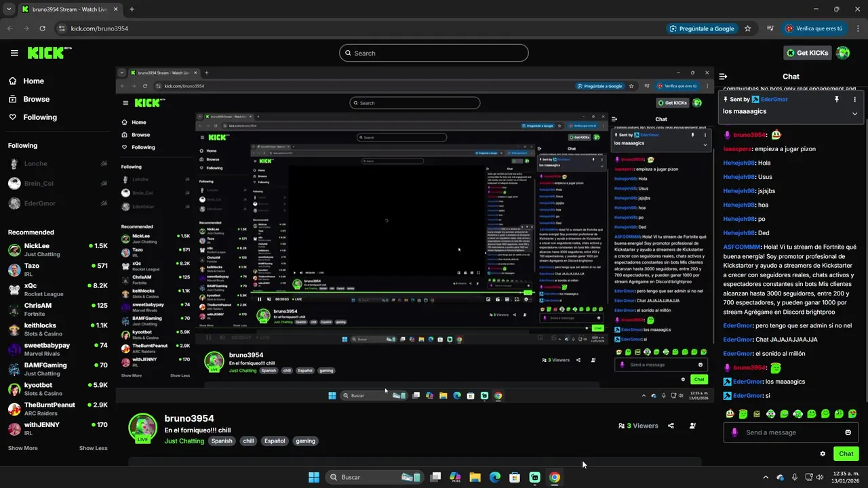Click the green Chat send button
This screenshot has width=868, height=488.
(x=846, y=454)
